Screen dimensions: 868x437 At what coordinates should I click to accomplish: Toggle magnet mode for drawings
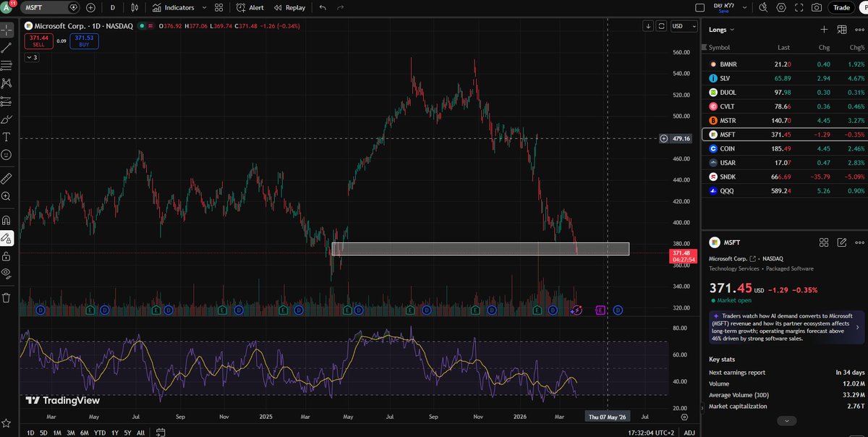(7, 220)
